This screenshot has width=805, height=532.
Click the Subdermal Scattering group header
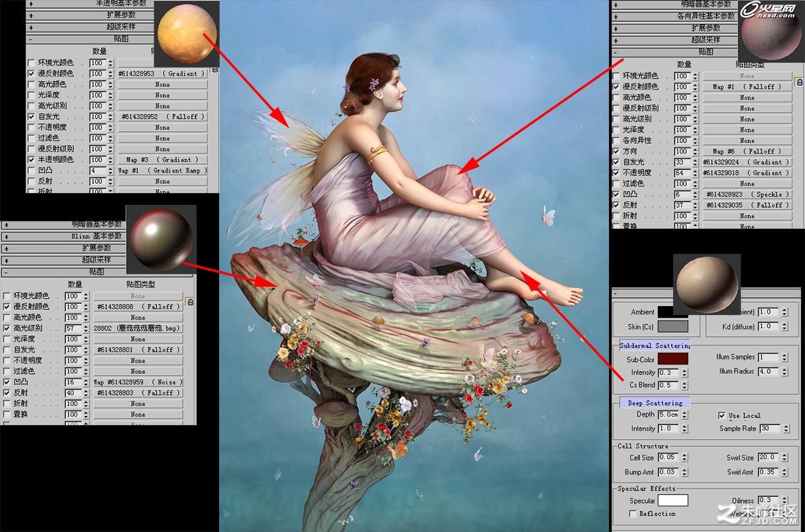pos(655,345)
